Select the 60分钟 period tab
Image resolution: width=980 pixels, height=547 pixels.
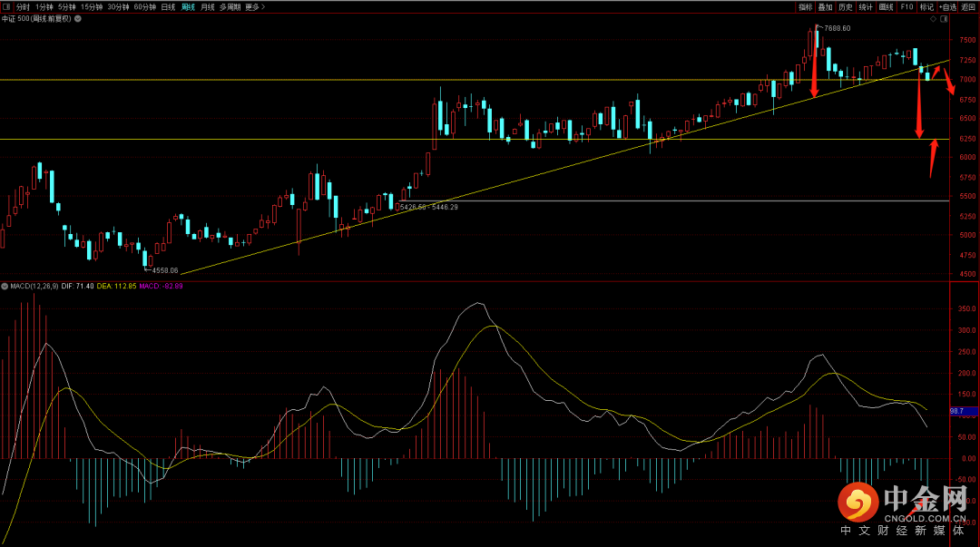point(144,6)
